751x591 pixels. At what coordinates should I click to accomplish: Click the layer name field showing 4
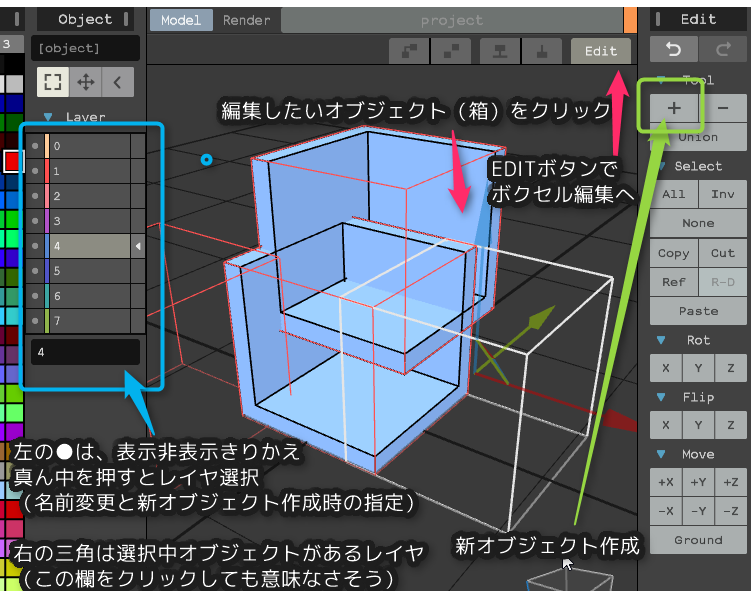click(x=85, y=352)
